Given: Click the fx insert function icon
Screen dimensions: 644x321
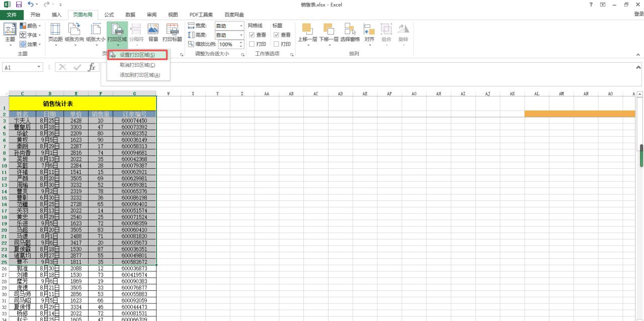Looking at the screenshot, I should click(92, 67).
